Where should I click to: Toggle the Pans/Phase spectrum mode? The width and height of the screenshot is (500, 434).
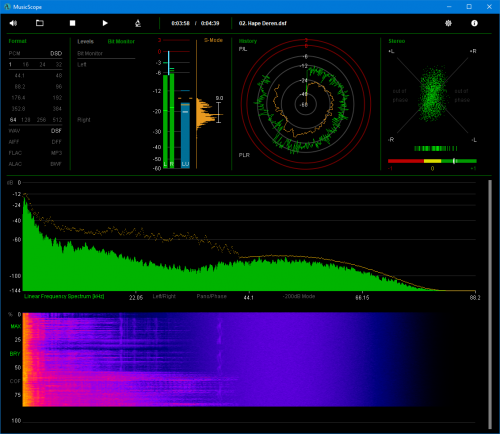pyautogui.click(x=211, y=296)
